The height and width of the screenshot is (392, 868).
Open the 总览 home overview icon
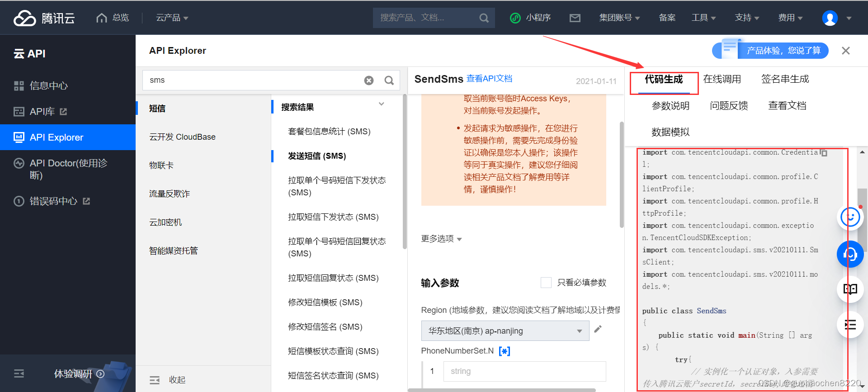pyautogui.click(x=102, y=18)
